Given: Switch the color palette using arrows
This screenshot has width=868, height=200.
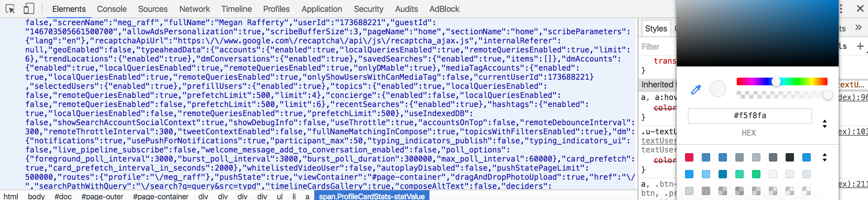Looking at the screenshot, I should click(825, 157).
